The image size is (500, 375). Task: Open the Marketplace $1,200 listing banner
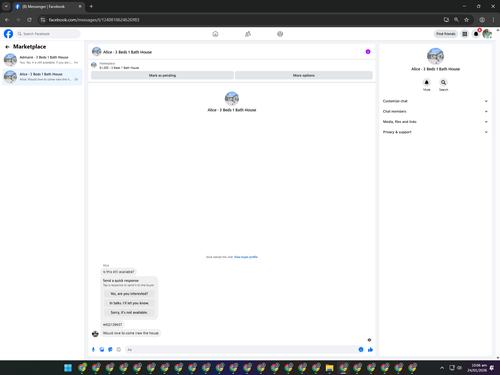232,65
